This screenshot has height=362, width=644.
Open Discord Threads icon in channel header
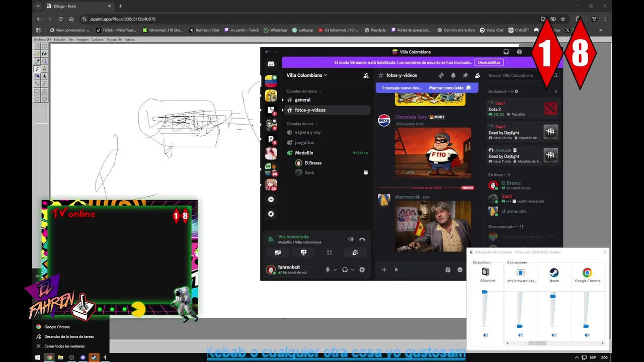pos(441,75)
